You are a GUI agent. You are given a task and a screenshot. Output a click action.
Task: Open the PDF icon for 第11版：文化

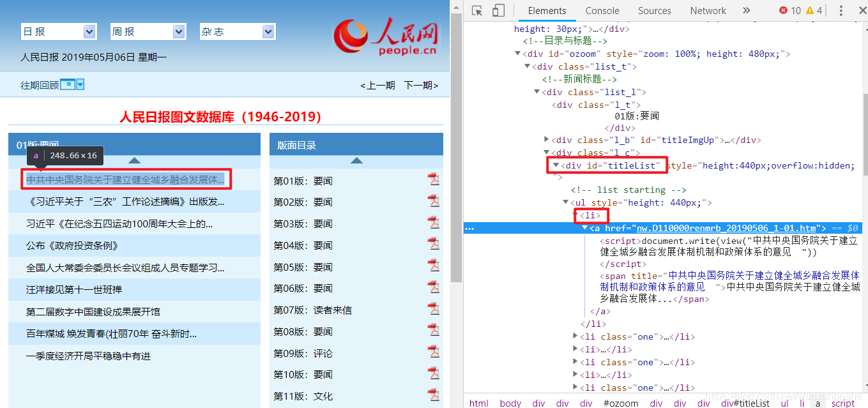434,395
